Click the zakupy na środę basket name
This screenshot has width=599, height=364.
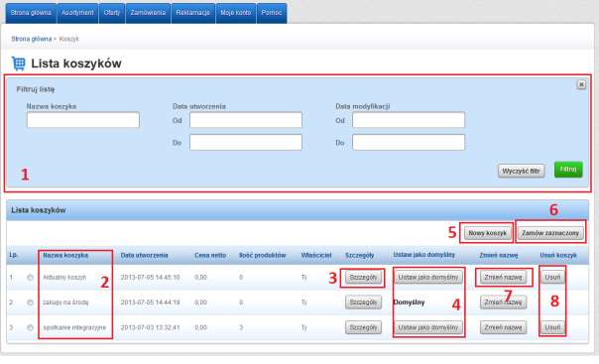65,303
